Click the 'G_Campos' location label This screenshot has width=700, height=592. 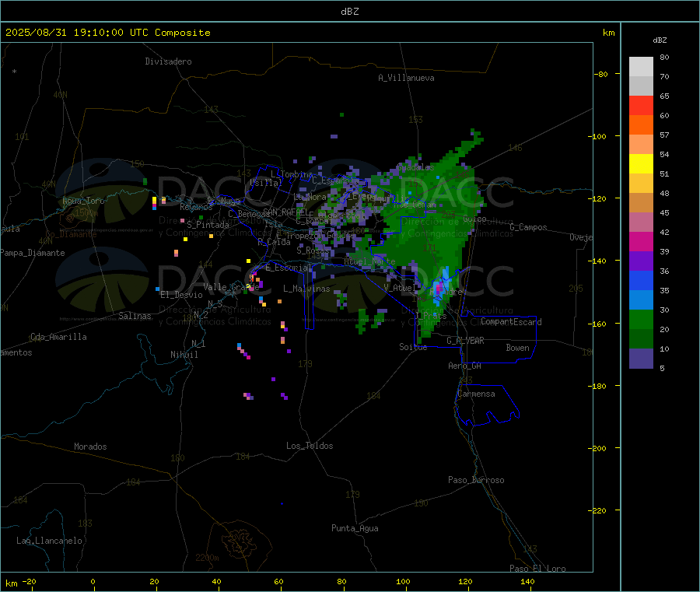pos(528,227)
